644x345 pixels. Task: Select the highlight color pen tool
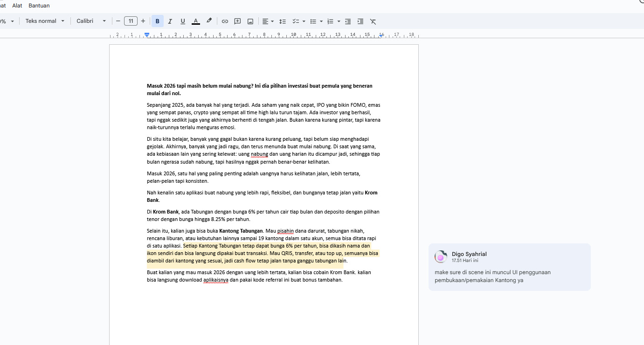coord(209,21)
